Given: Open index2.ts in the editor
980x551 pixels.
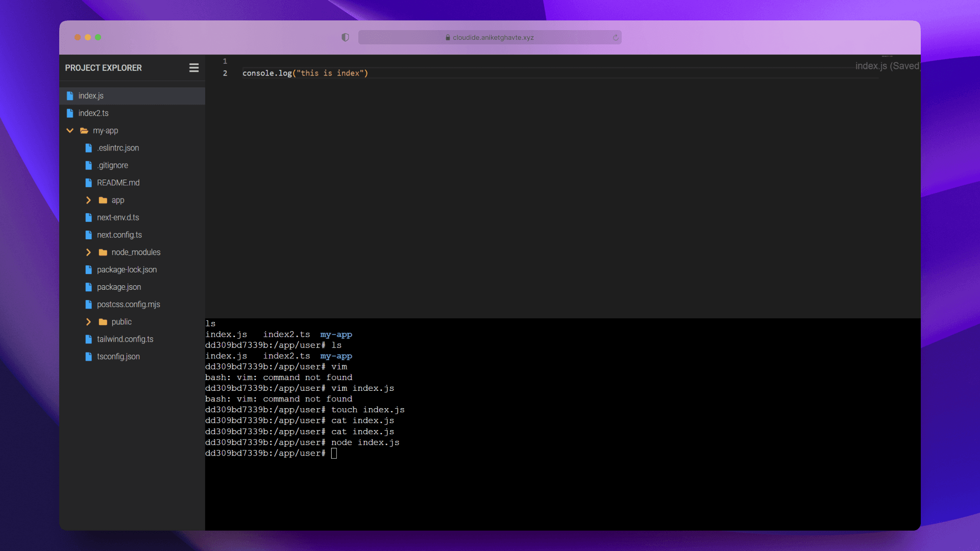Looking at the screenshot, I should coord(93,113).
